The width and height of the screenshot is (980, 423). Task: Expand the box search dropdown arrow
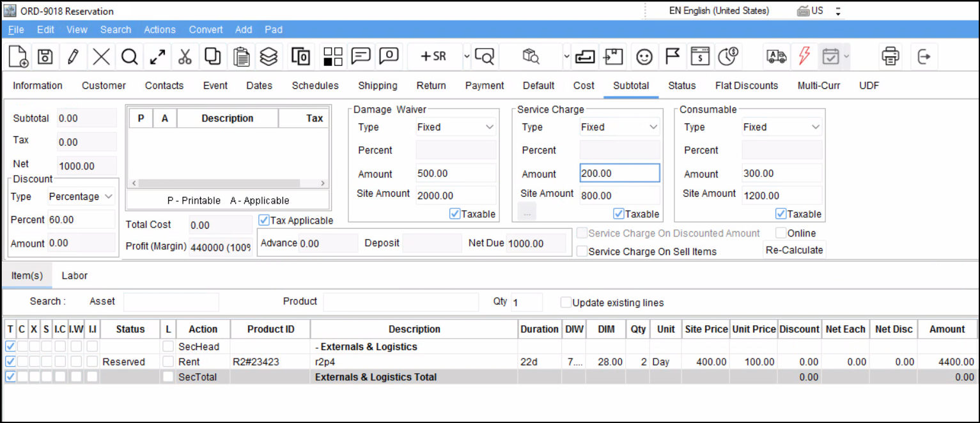coord(566,56)
